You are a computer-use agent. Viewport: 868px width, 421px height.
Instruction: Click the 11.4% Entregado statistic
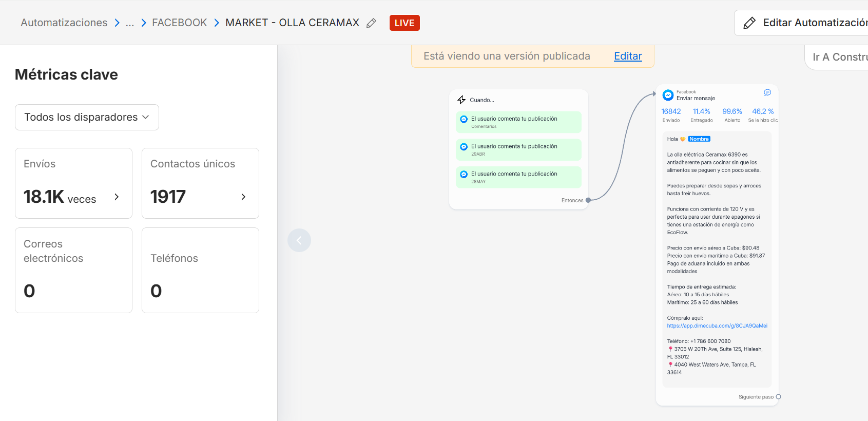(x=702, y=115)
